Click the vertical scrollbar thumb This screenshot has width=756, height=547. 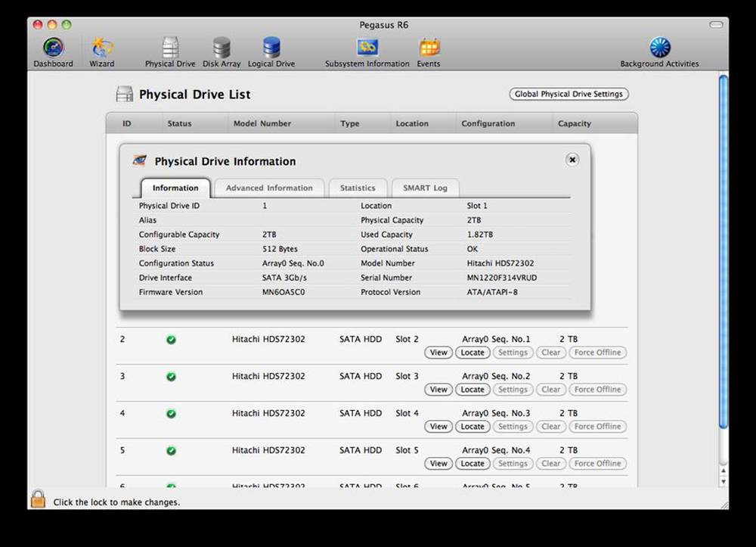point(723,251)
